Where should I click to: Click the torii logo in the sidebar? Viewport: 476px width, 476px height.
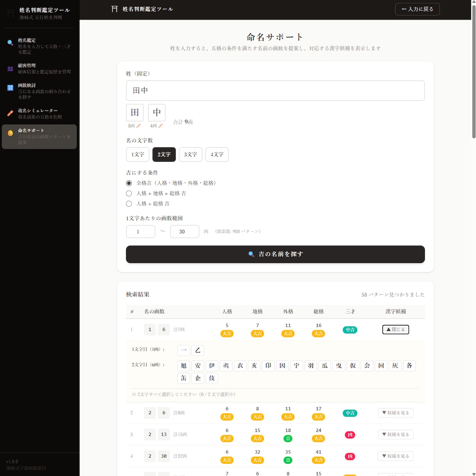pos(11,14)
